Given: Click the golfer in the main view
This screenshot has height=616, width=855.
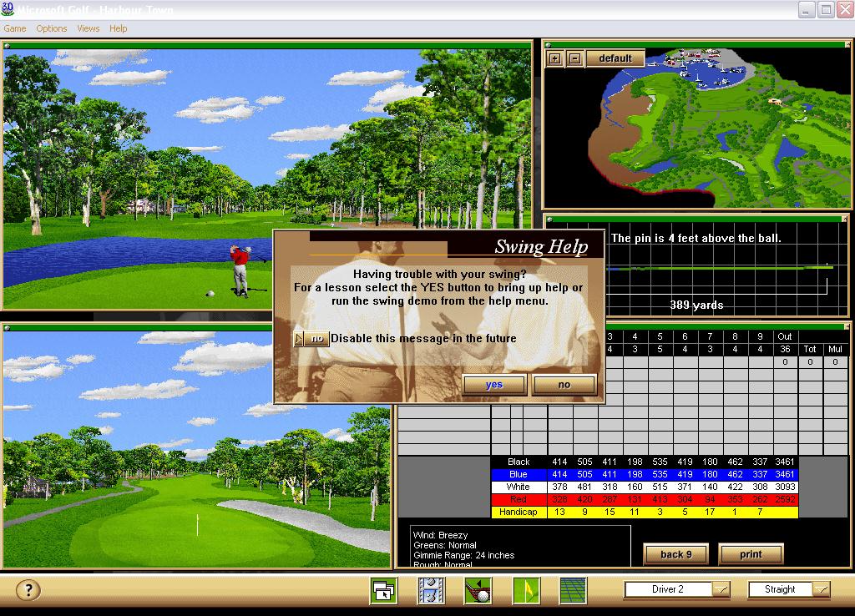Looking at the screenshot, I should 240,270.
